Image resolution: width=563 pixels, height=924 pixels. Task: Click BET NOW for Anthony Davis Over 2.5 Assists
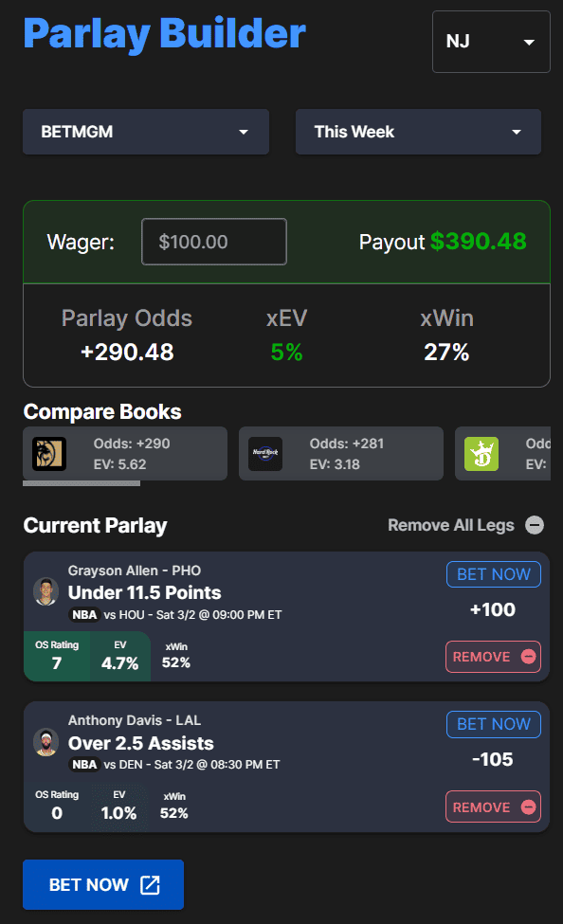tap(494, 724)
